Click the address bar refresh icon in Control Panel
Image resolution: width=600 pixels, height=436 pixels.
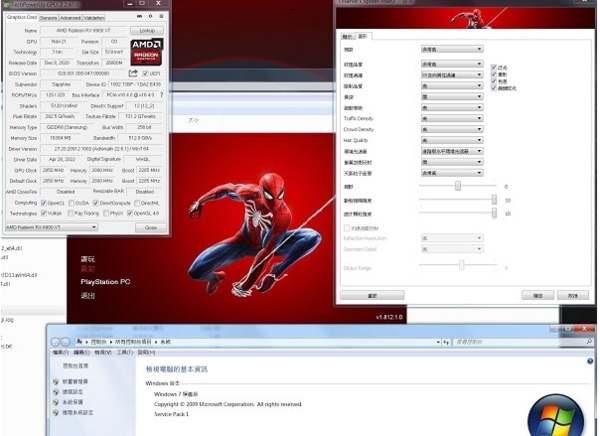pos(446,342)
